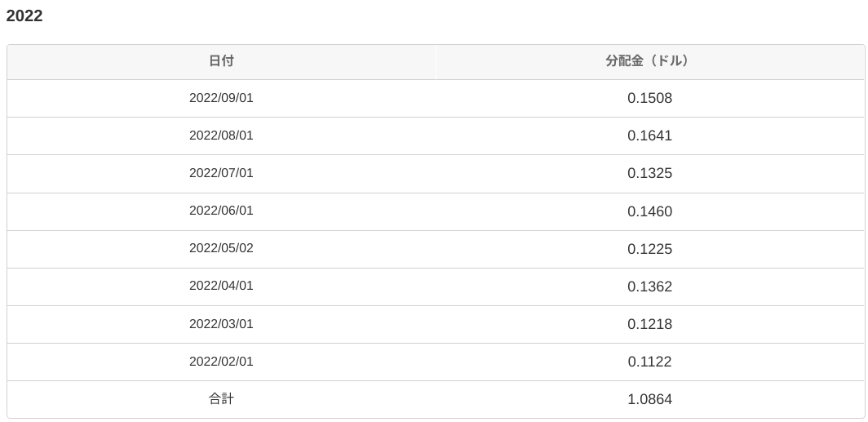
Task: Select the 0.1325 dividend value
Action: click(x=649, y=174)
